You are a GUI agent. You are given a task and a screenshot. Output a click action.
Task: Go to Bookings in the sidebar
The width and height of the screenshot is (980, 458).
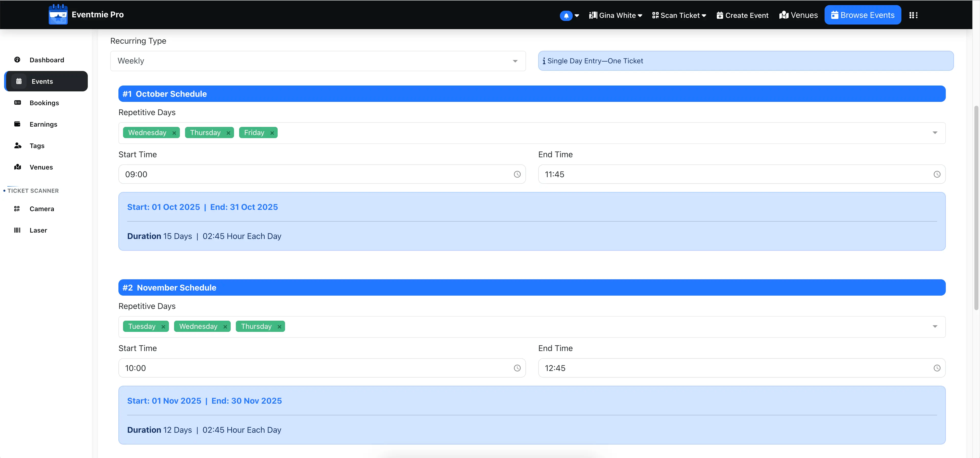44,103
